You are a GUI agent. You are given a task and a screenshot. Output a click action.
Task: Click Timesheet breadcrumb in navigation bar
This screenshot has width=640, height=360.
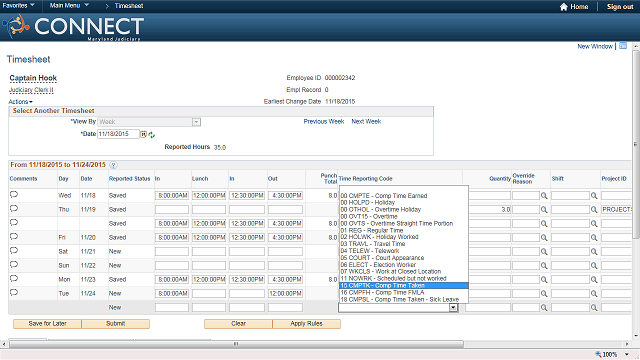click(x=129, y=6)
